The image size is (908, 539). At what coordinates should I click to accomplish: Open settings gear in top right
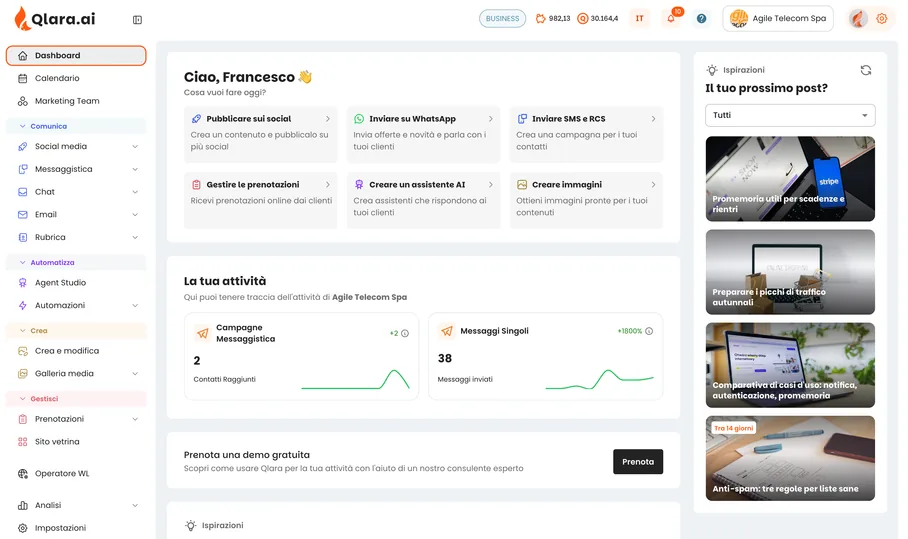pyautogui.click(x=881, y=19)
